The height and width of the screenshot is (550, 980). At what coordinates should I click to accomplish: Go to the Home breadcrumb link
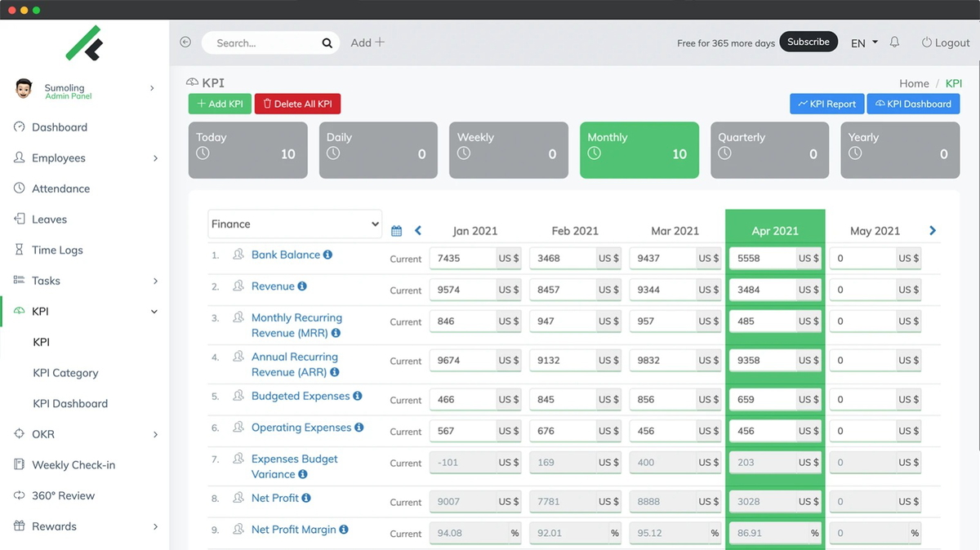tap(914, 83)
